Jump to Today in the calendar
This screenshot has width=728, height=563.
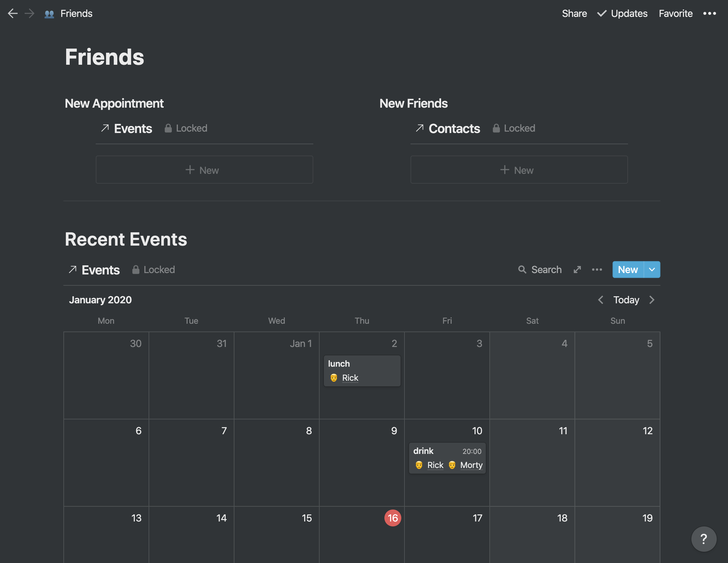coord(626,300)
